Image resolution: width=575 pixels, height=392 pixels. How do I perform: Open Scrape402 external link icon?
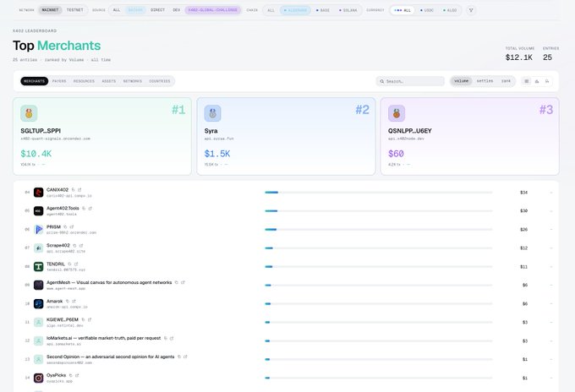[81, 246]
